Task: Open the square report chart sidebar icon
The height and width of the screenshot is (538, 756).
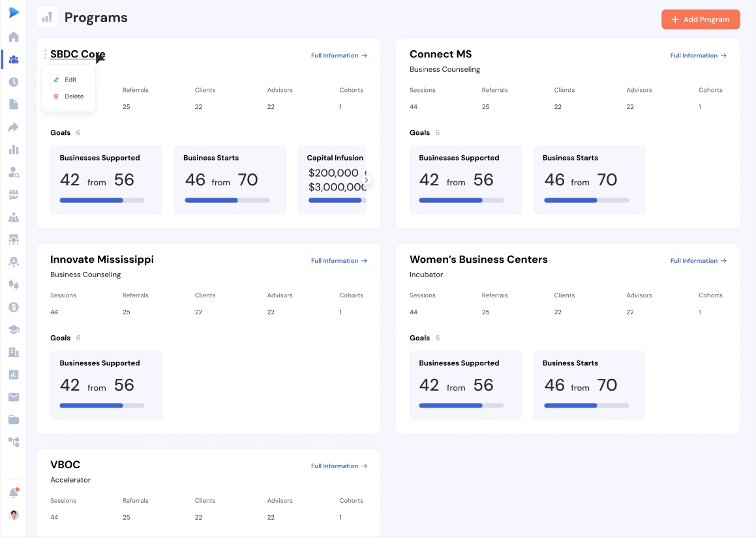Action: pyautogui.click(x=14, y=374)
